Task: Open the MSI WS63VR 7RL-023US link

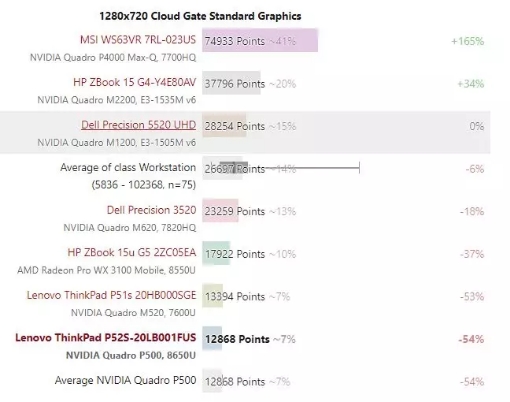Action: pyautogui.click(x=138, y=40)
